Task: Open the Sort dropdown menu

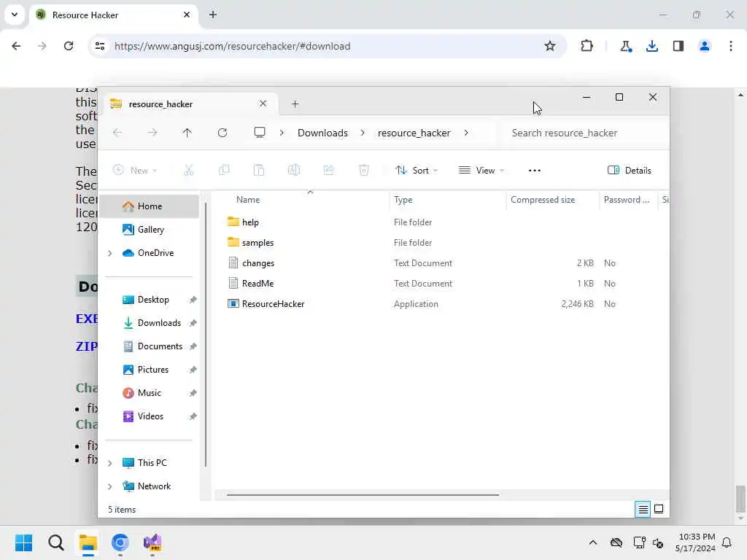Action: [x=417, y=171]
